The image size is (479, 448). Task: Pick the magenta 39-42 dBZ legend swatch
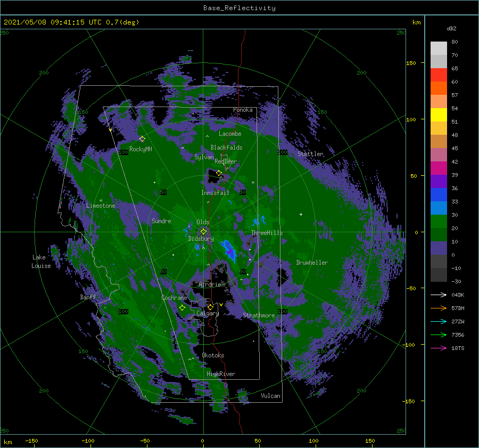point(439,168)
